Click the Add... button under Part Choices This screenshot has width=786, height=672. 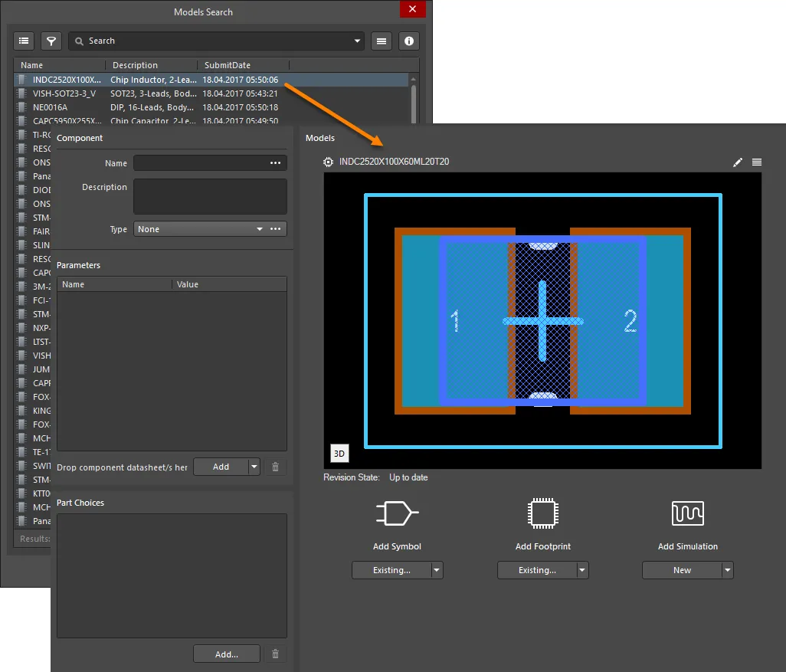[x=227, y=654]
